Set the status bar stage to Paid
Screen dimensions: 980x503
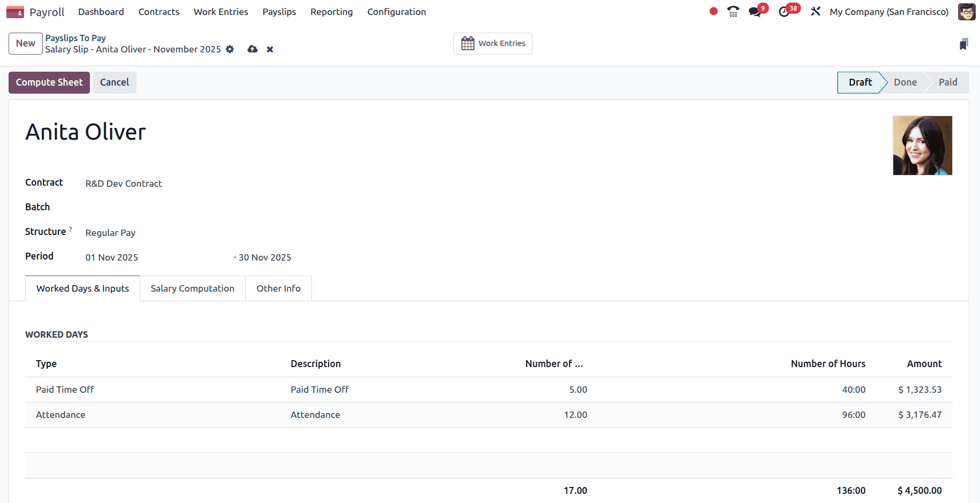point(947,82)
